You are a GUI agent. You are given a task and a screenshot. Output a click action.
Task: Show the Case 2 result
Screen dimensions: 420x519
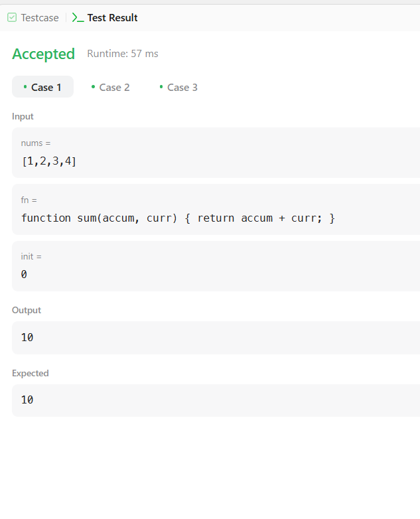pos(111,87)
